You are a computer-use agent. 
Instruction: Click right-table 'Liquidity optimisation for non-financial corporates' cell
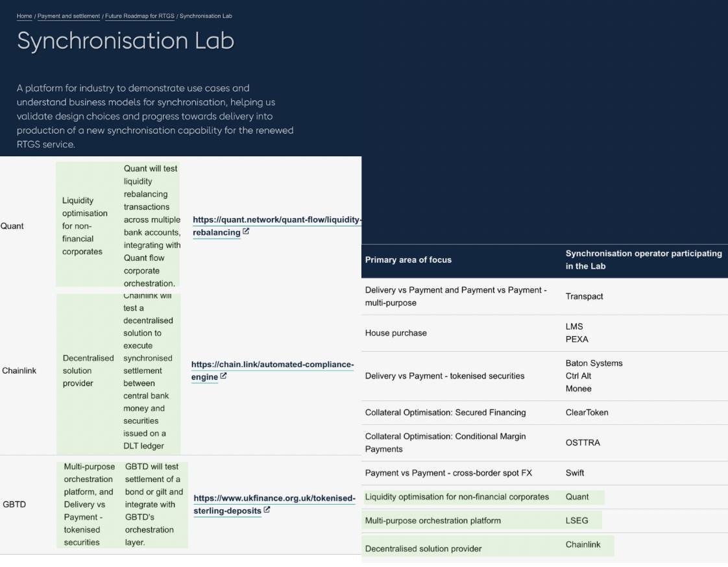click(457, 497)
